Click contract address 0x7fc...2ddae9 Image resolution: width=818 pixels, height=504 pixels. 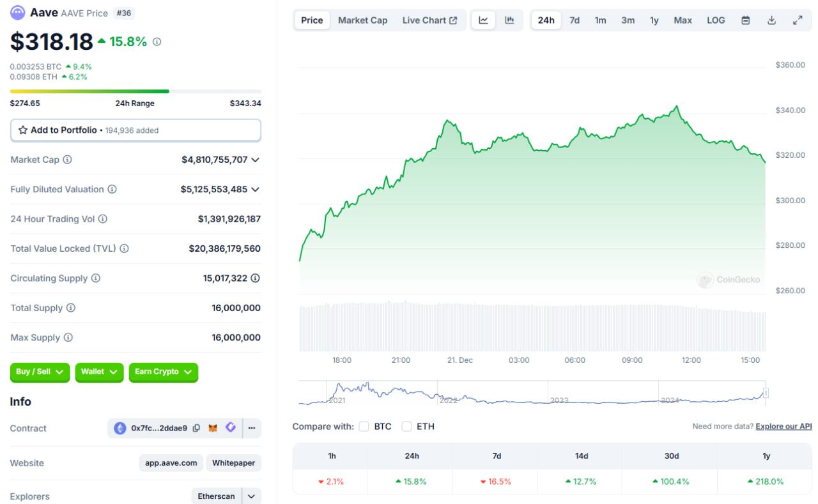(159, 429)
